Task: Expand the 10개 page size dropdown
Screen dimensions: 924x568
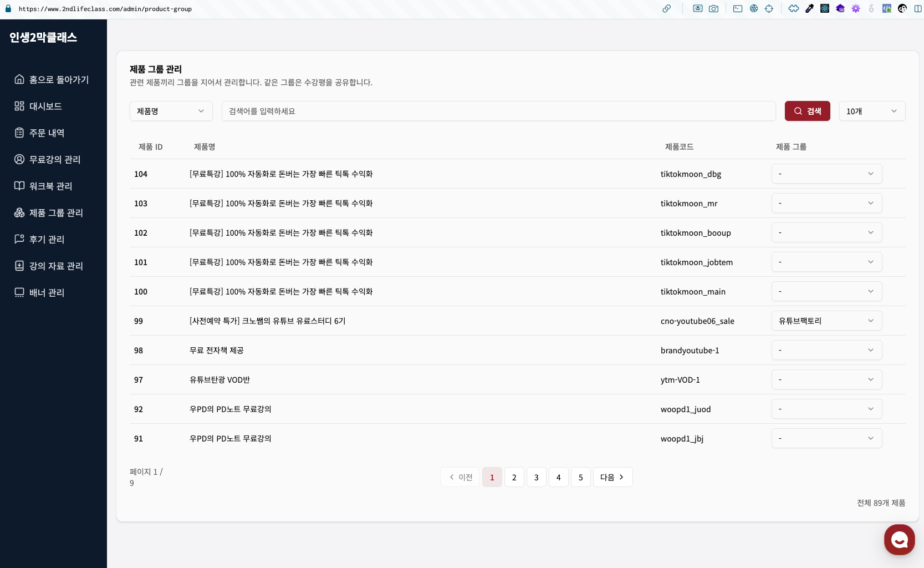Action: pos(871,111)
